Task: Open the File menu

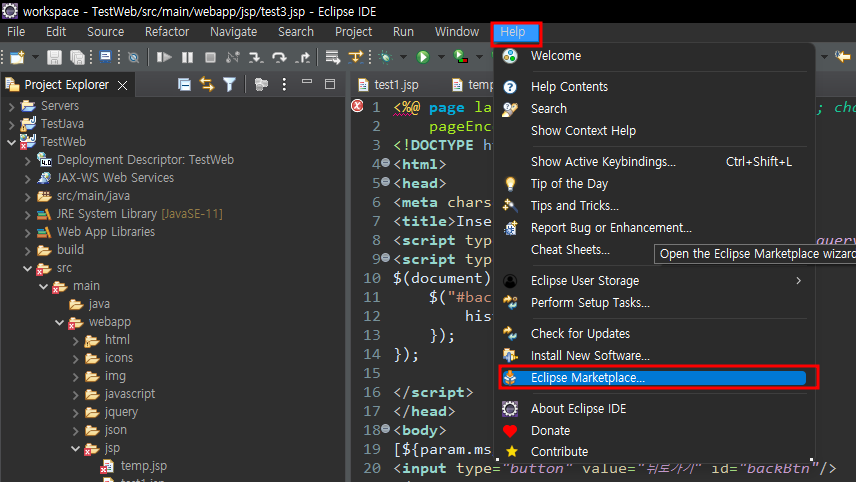Action: click(16, 32)
